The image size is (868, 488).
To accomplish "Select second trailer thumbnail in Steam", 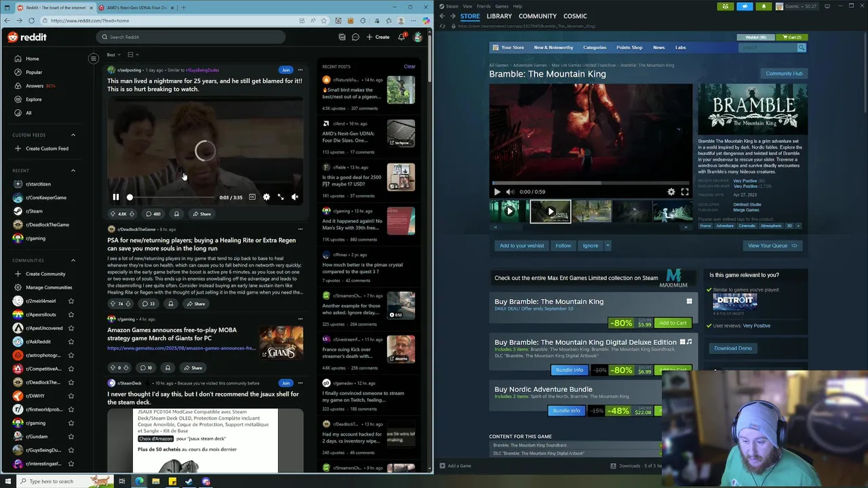I will tap(551, 211).
